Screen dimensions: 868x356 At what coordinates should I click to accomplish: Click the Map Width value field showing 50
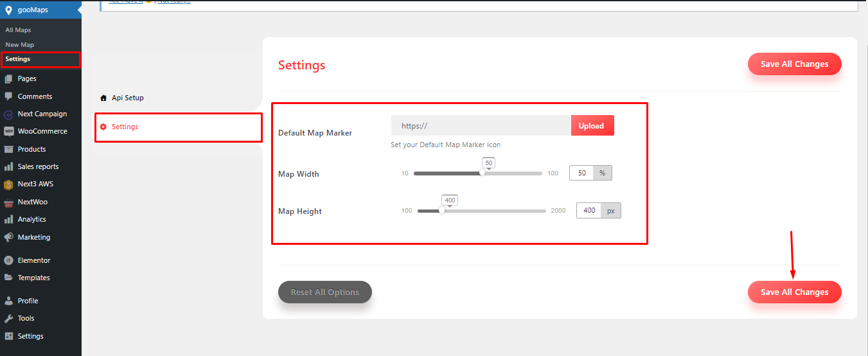coord(581,173)
